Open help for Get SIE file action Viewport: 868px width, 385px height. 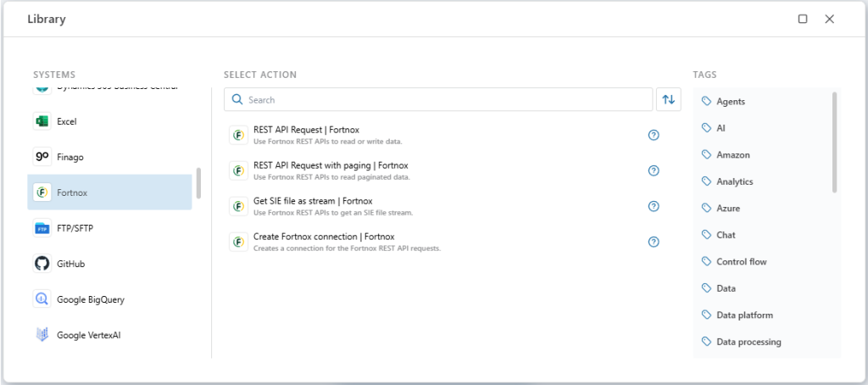pos(654,206)
